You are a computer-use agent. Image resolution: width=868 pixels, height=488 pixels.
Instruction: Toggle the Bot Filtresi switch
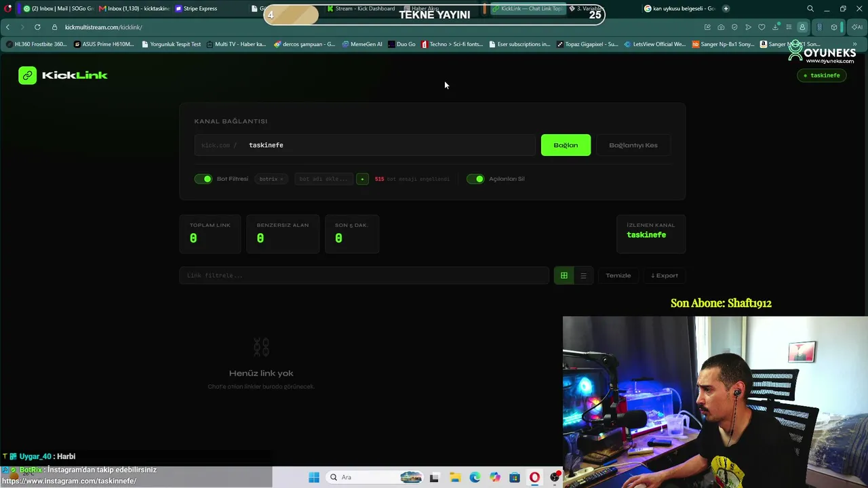[x=203, y=179]
